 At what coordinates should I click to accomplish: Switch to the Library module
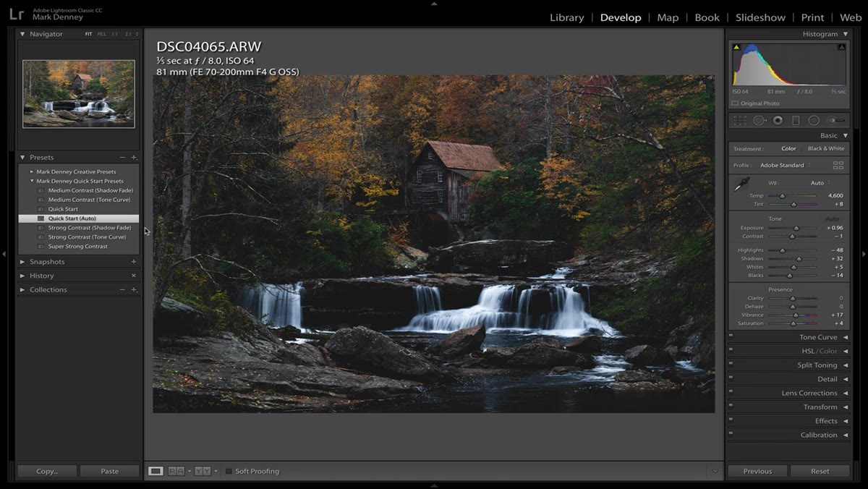(x=566, y=17)
